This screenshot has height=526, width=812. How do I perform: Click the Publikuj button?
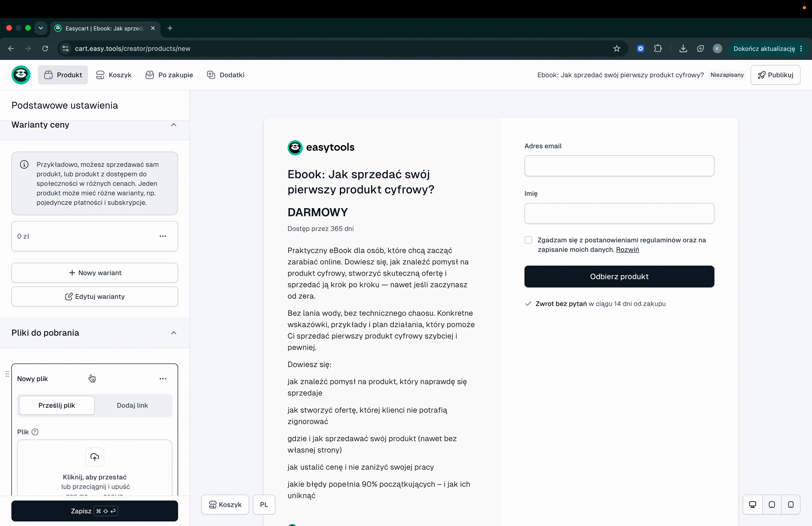click(775, 75)
